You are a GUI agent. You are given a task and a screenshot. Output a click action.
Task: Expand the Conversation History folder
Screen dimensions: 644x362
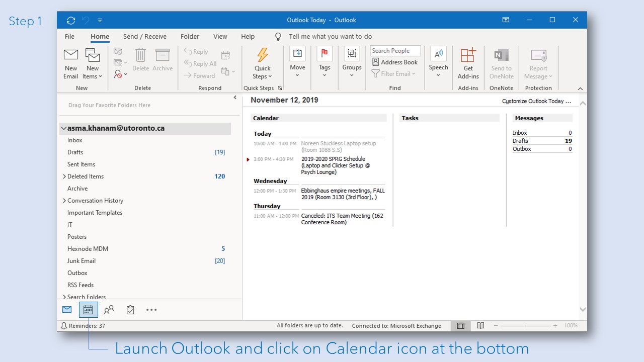click(x=64, y=201)
